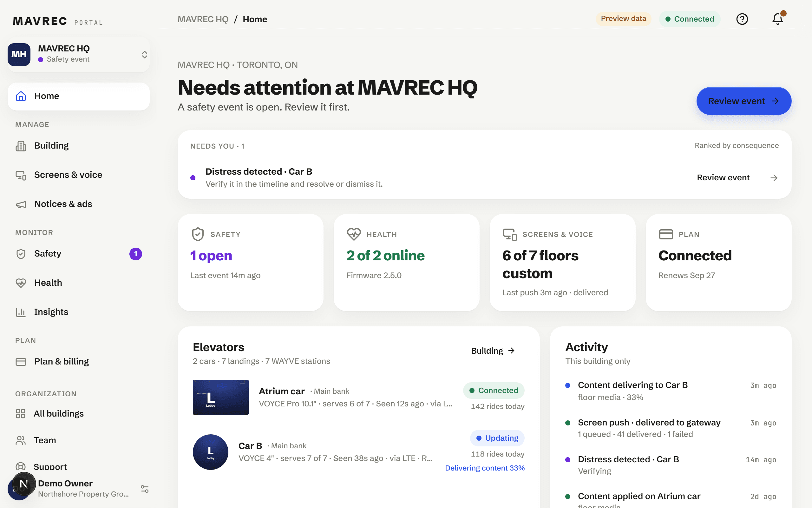This screenshot has width=812, height=508.
Task: Open account settings sliders icon
Action: click(145, 489)
